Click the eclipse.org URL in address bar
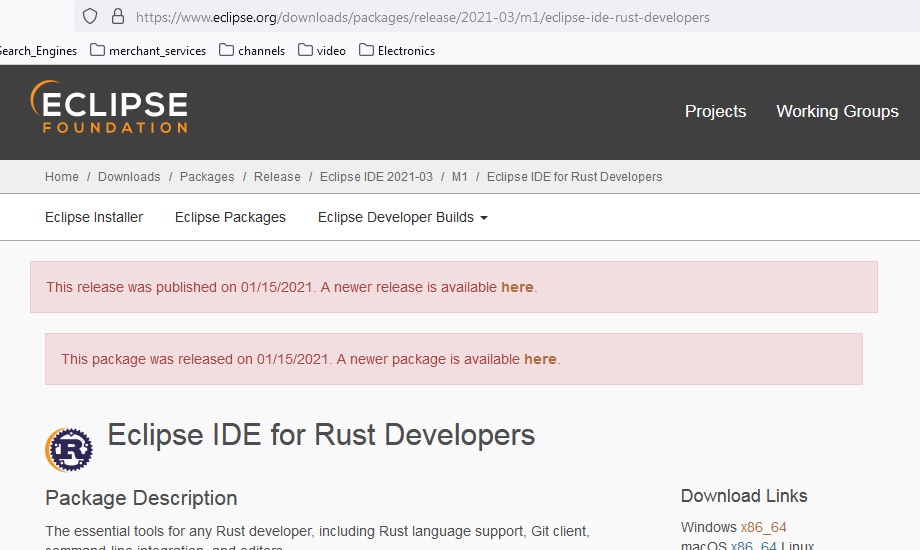920x550 pixels. (x=422, y=18)
